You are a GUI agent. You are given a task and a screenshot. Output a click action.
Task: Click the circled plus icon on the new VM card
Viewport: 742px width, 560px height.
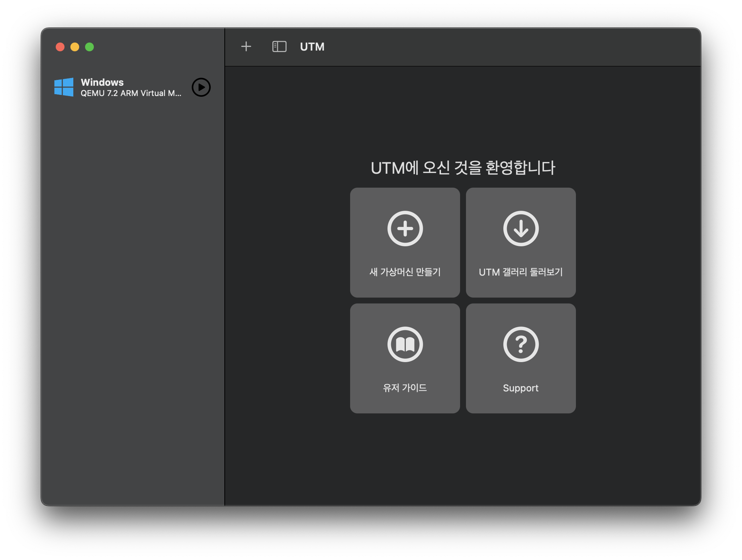405,229
